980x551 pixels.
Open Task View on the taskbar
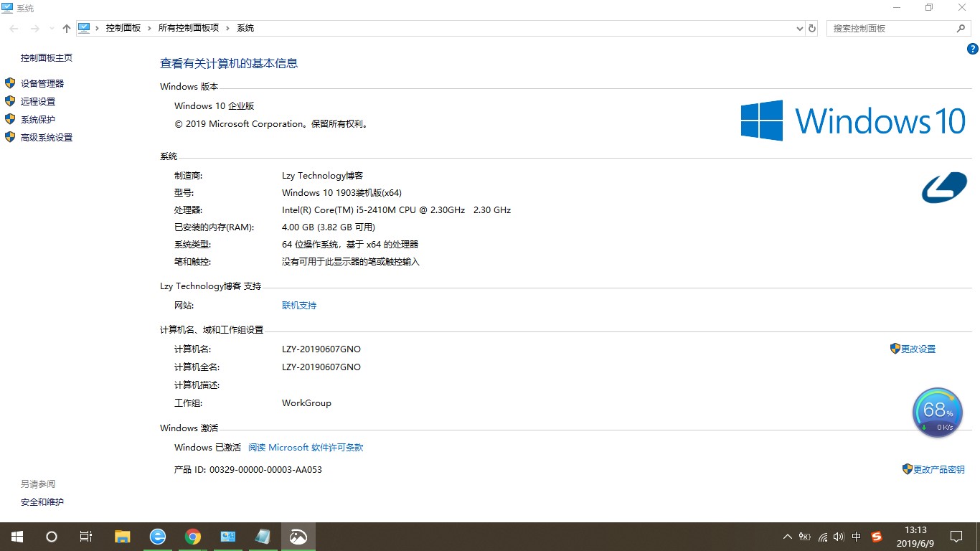click(86, 537)
